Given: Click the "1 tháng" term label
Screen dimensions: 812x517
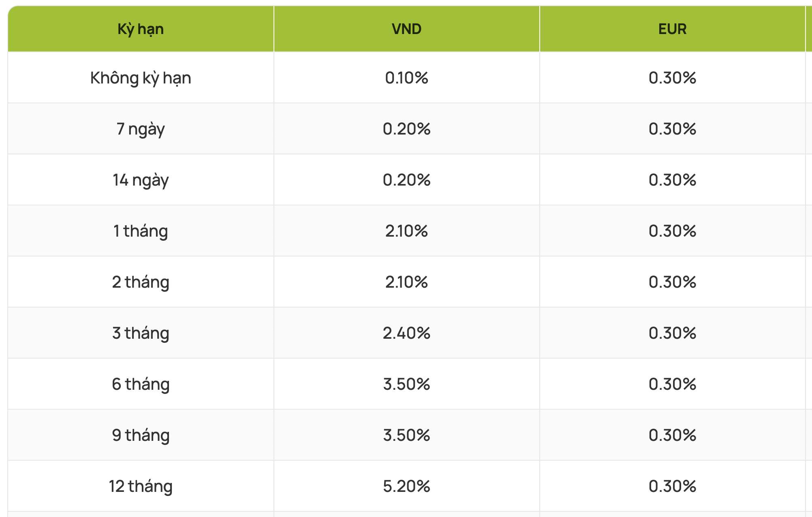Looking at the screenshot, I should [141, 231].
